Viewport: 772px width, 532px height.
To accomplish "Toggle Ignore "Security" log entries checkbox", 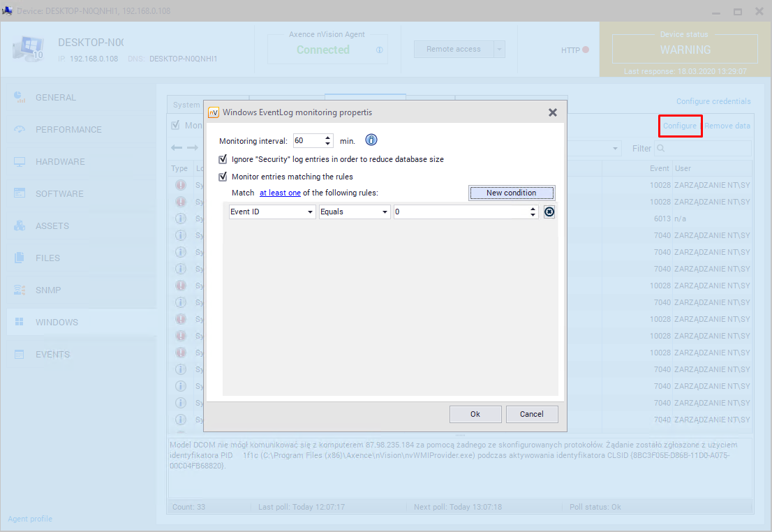I will (223, 159).
